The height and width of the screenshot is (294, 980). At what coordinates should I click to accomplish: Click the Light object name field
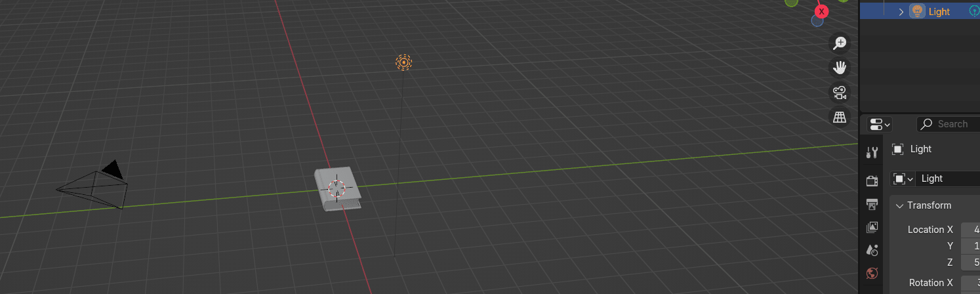(x=948, y=178)
